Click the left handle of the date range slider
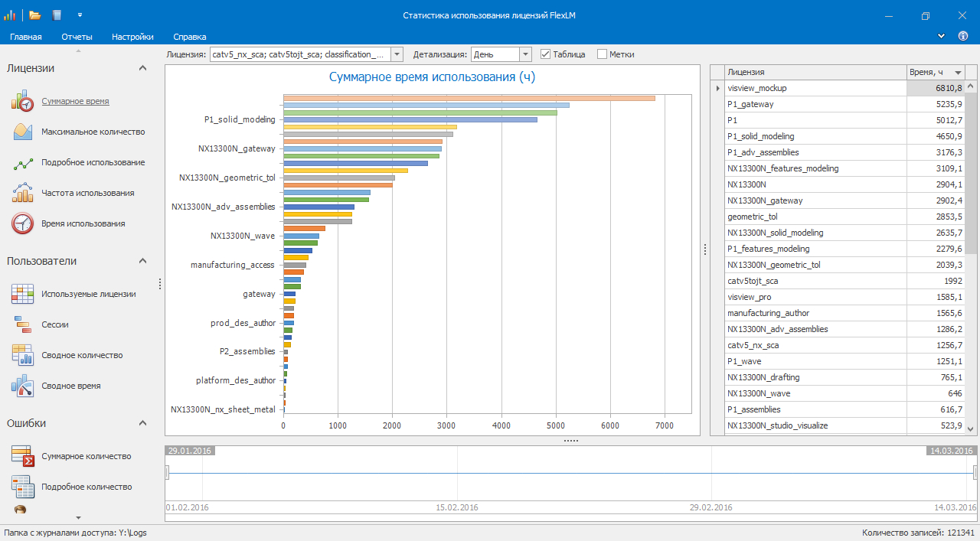This screenshot has height=541, width=980. [x=167, y=473]
